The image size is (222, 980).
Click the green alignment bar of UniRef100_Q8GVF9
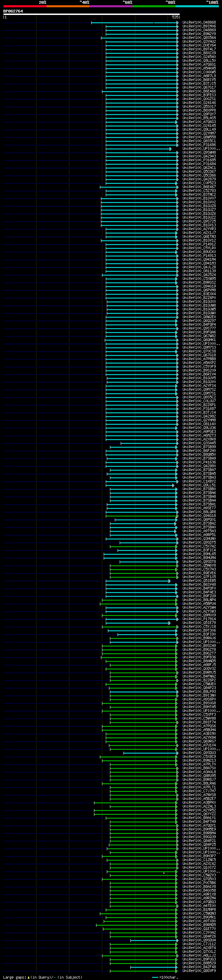[x=144, y=971]
